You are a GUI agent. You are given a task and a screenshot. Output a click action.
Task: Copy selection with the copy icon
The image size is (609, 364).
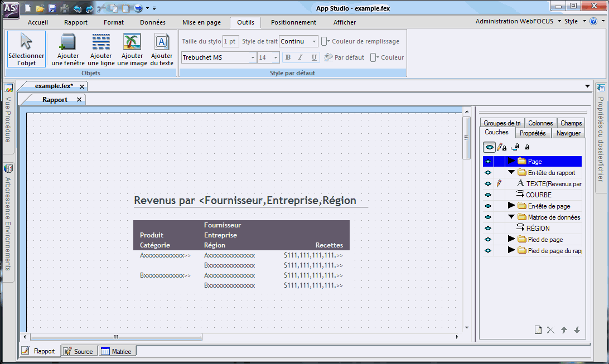113,8
